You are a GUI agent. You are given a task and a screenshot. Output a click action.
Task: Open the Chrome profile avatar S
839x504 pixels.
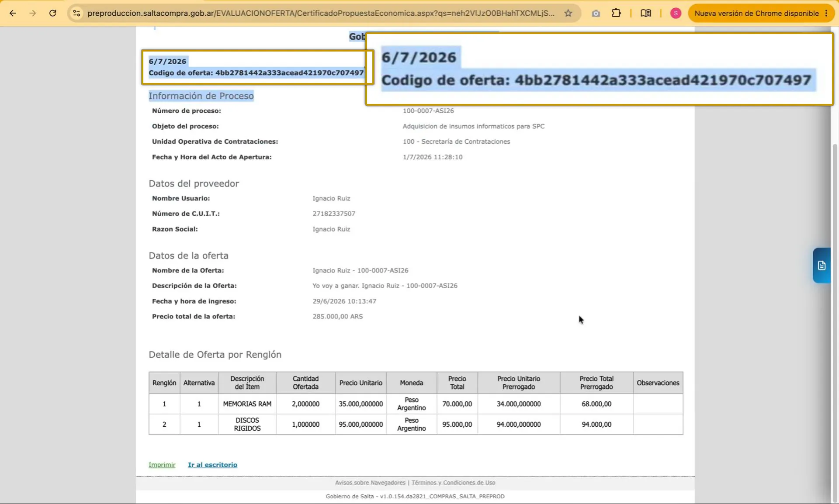click(x=676, y=13)
